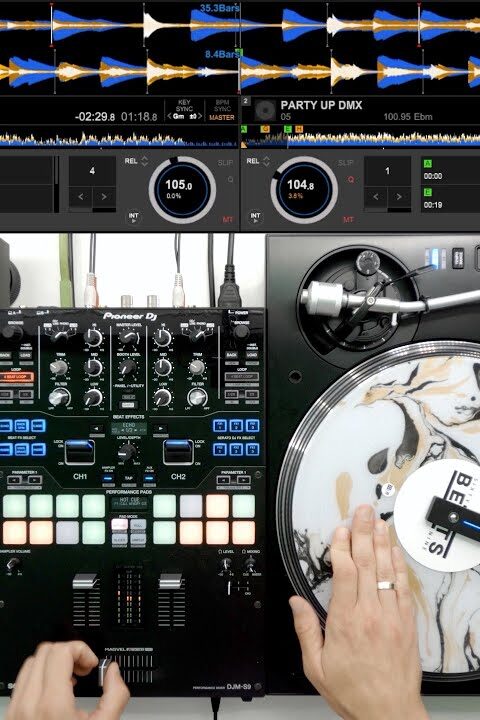Click the 3.6% pitch value on deck 2
The image size is (480, 720).
coord(295,196)
